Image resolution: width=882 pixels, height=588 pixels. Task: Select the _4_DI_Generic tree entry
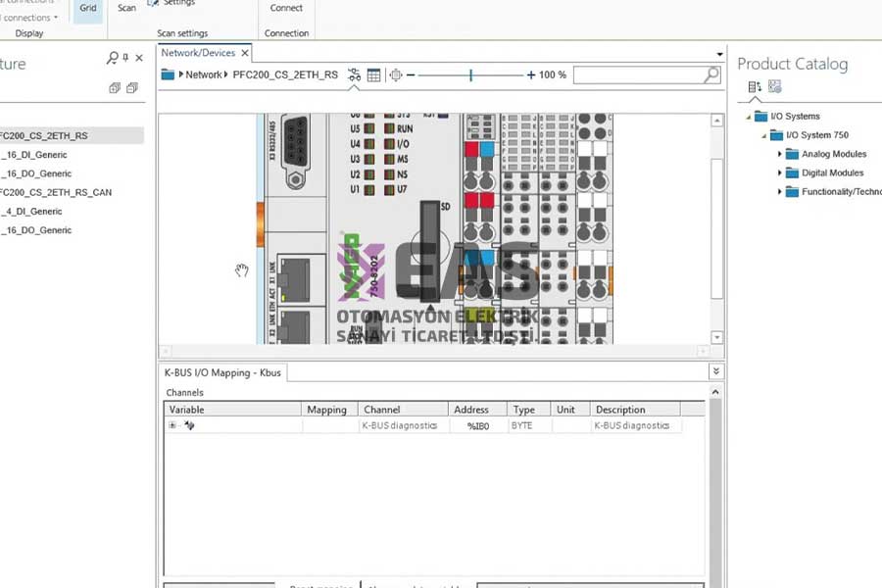pyautogui.click(x=31, y=212)
